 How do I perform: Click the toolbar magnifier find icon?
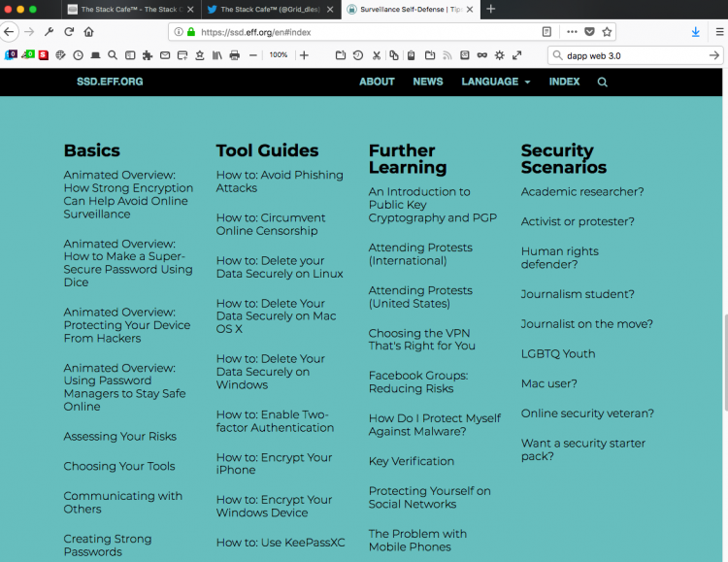tap(113, 55)
